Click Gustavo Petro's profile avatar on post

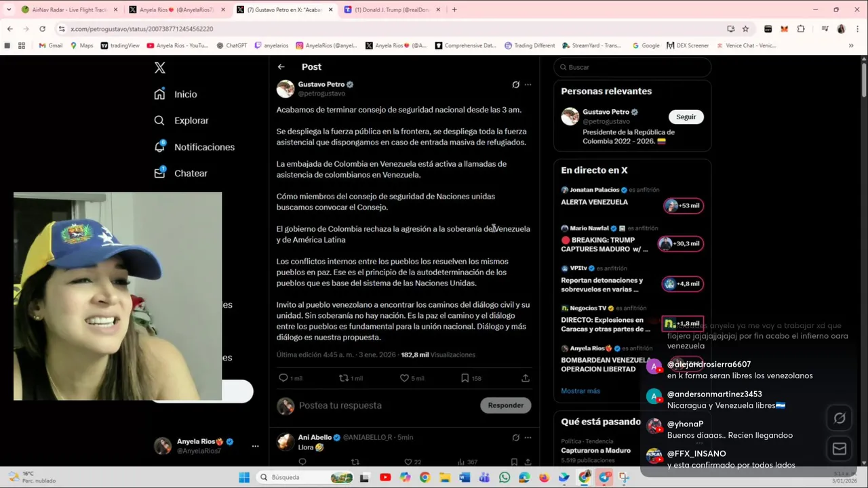point(285,89)
